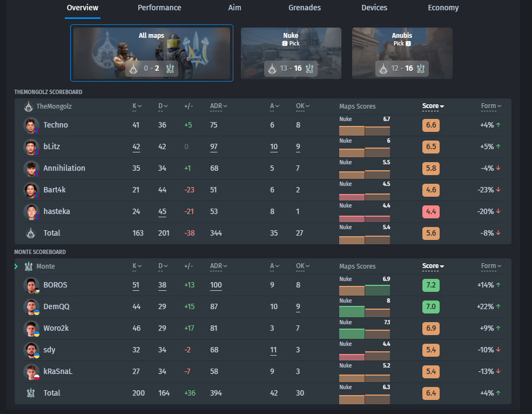
Task: Click DemQQ's Nuke map score bar
Action: coord(352,311)
